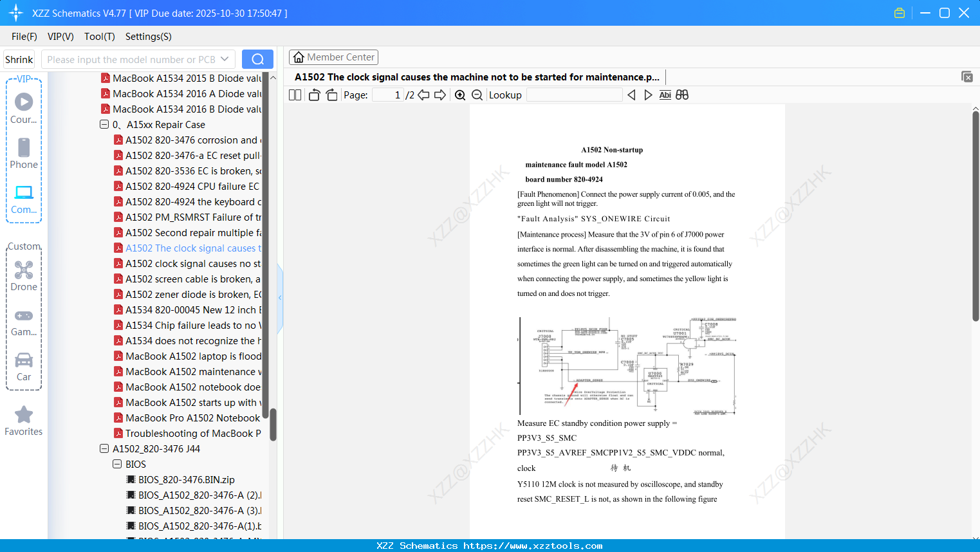Collapse the BIOS folder

[117, 465]
